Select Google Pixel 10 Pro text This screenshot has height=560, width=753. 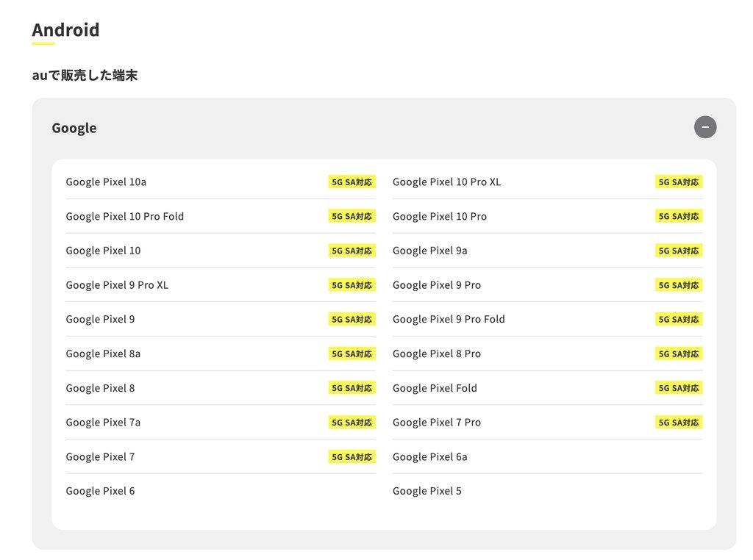pyautogui.click(x=440, y=216)
